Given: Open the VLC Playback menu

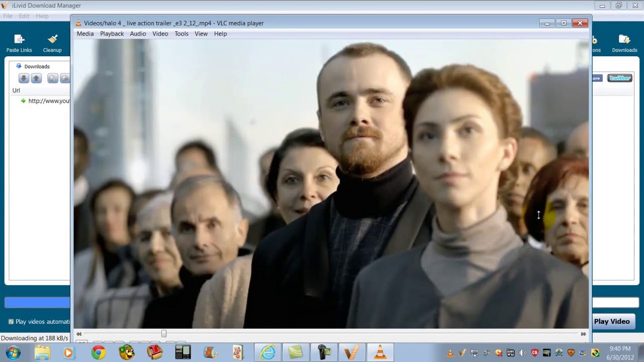Looking at the screenshot, I should pyautogui.click(x=112, y=34).
